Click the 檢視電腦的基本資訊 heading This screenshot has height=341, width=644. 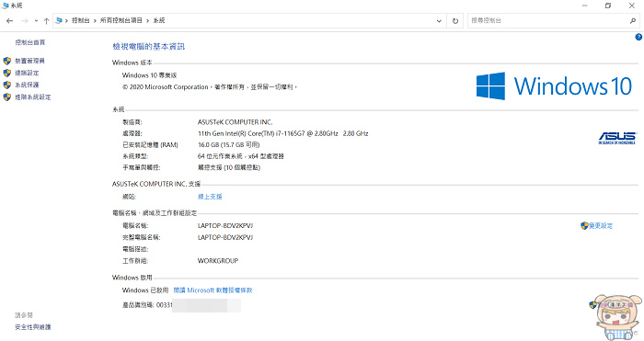click(149, 46)
